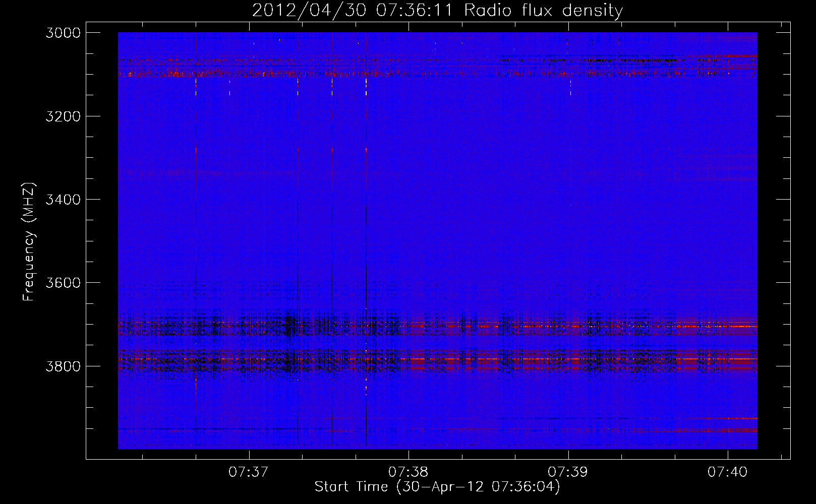Click the 07:40 time tick label

tap(727, 472)
